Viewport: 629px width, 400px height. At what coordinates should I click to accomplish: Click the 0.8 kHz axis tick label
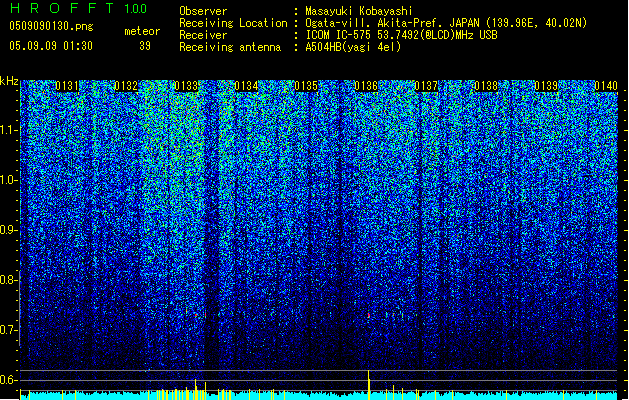tap(9, 280)
